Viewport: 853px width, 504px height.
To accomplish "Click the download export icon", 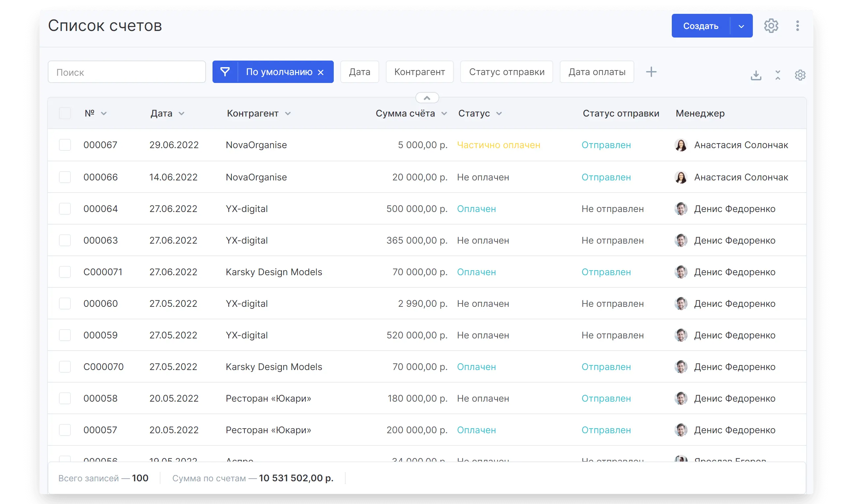I will tap(756, 75).
